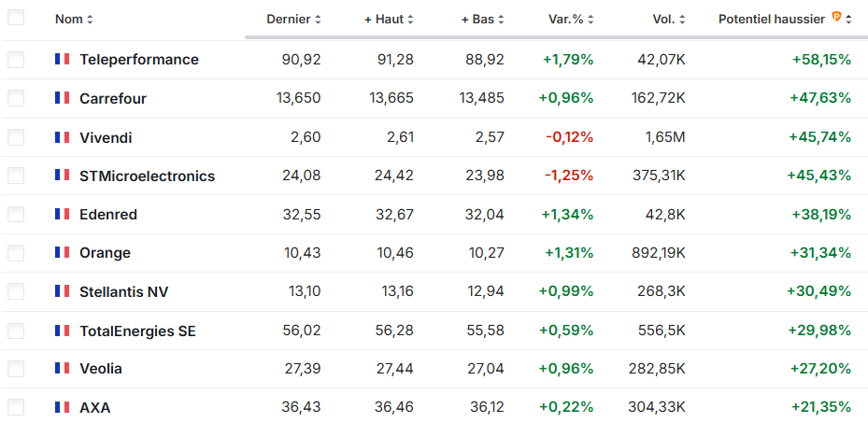Check the box for the Edenred row
This screenshot has width=868, height=423.
point(16,215)
